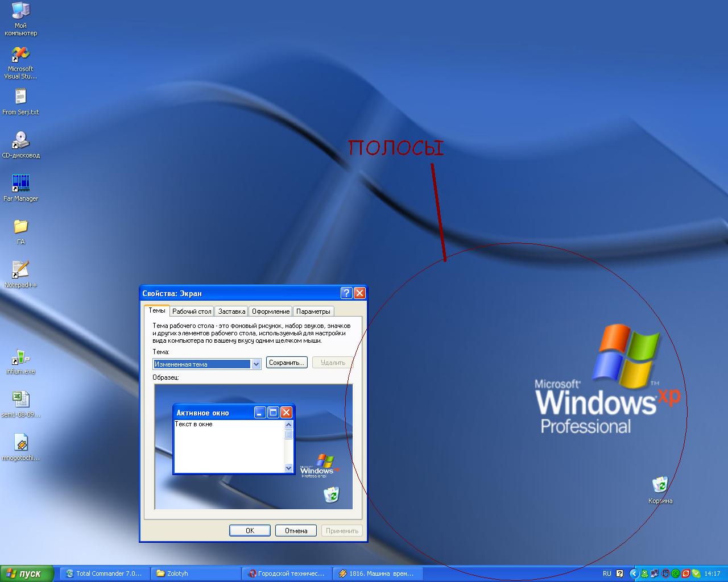The image size is (728, 582).
Task: Switch to the Темы tab
Action: click(x=157, y=310)
